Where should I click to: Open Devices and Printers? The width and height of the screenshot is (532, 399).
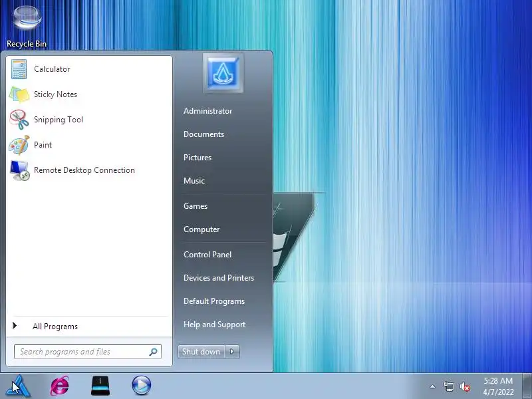coord(219,278)
